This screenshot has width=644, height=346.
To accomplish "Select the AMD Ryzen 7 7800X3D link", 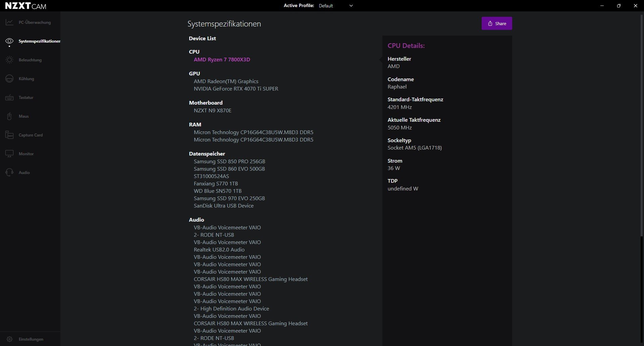I will (222, 59).
